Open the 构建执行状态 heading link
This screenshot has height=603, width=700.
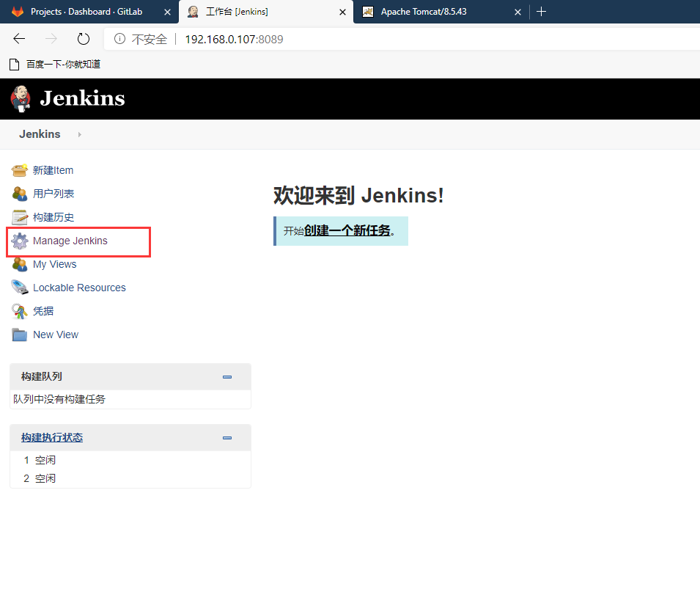(x=52, y=438)
